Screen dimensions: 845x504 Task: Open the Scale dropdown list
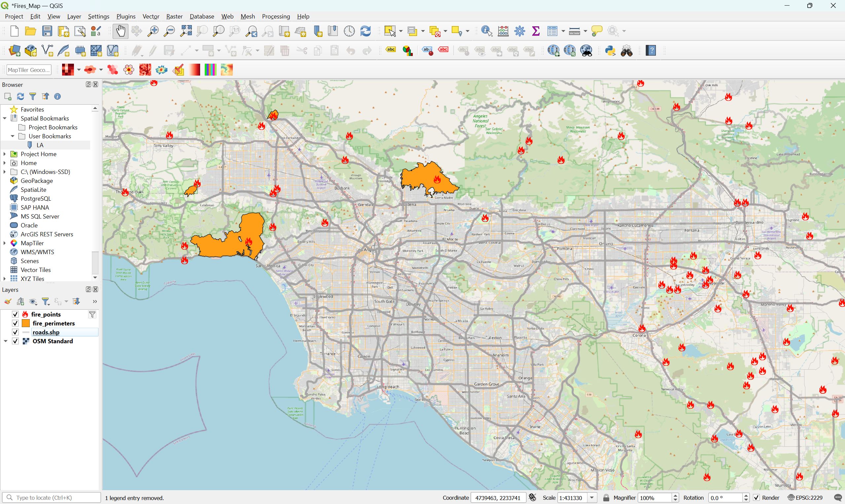click(x=592, y=498)
